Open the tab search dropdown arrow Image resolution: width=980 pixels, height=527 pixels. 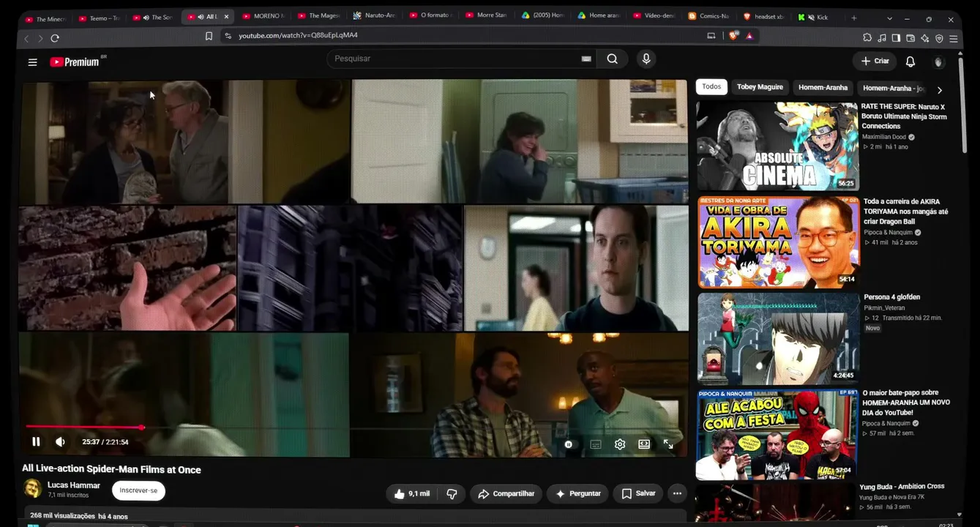(889, 18)
